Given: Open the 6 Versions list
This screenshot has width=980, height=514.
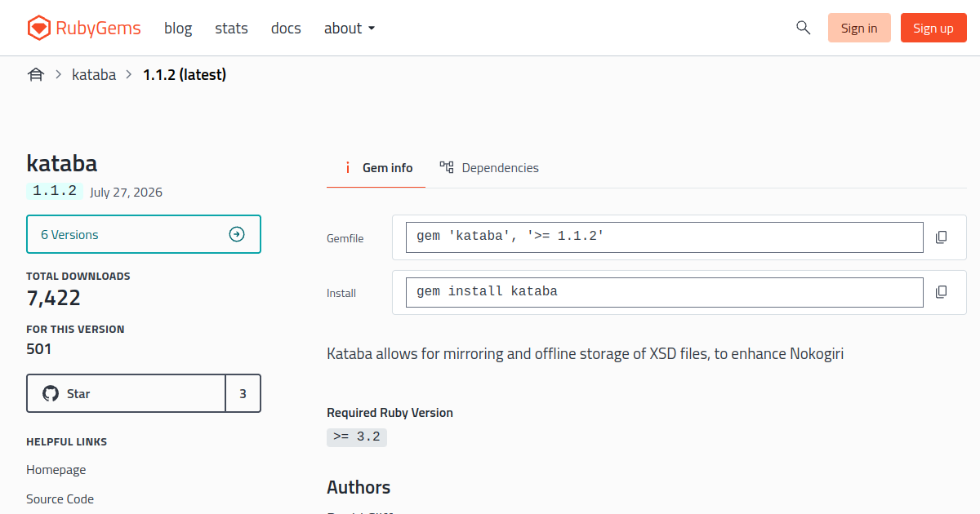Looking at the screenshot, I should coord(144,234).
